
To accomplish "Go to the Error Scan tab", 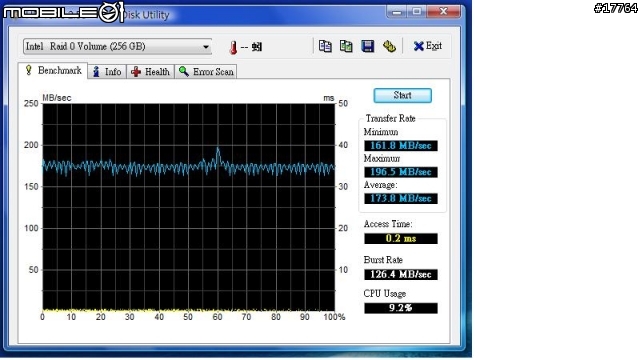I will [206, 72].
